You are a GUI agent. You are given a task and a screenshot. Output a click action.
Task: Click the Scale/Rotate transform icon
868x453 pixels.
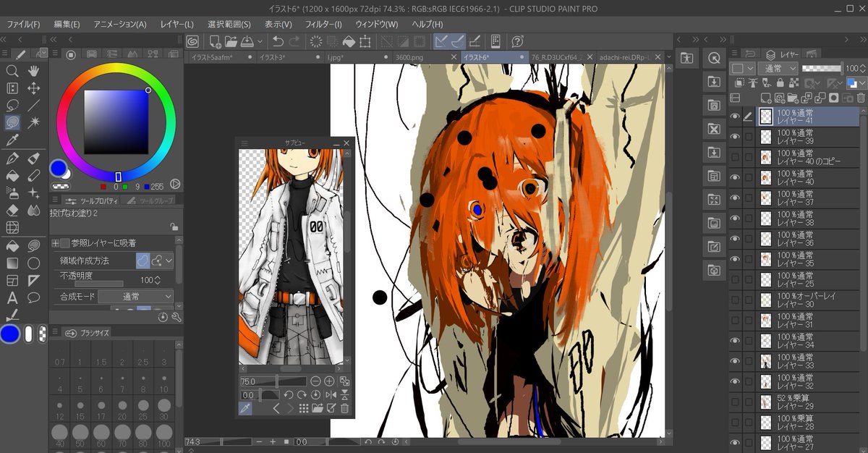366,41
